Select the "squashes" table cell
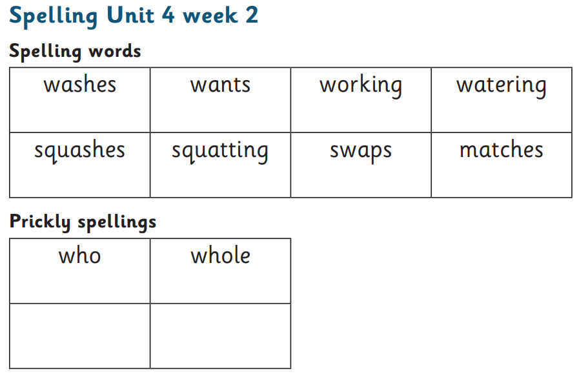Screen dimensions: 588x387 (80, 165)
